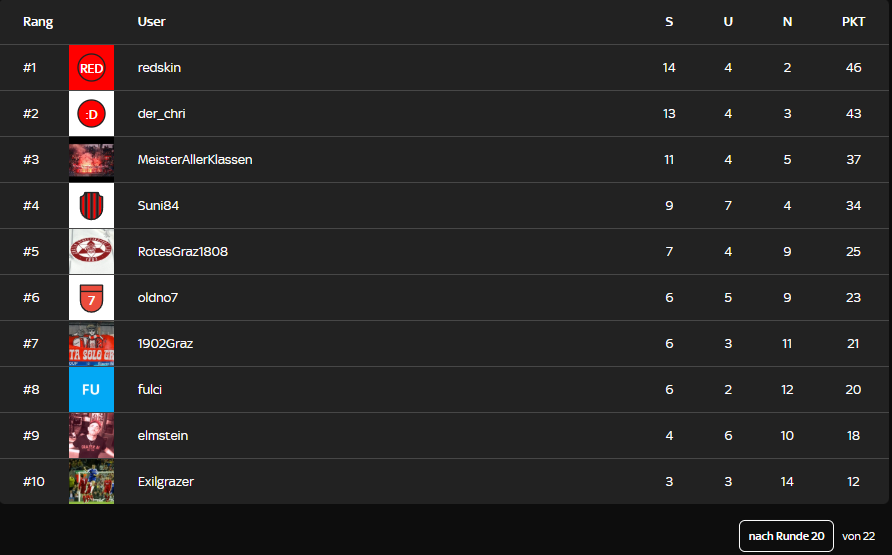Screen dimensions: 892x555
Task: Sort by the PKT column header
Action: pos(853,22)
